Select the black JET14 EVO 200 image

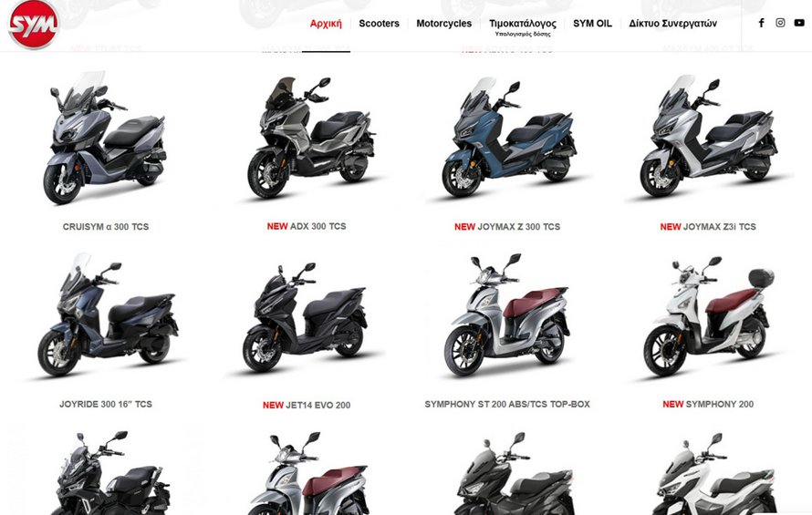[x=306, y=317]
